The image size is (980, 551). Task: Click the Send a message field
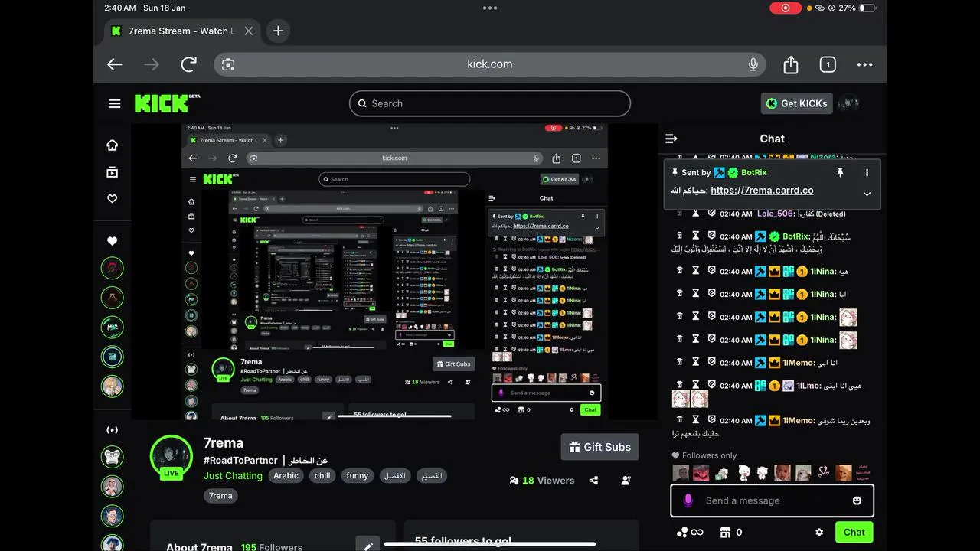pyautogui.click(x=772, y=500)
